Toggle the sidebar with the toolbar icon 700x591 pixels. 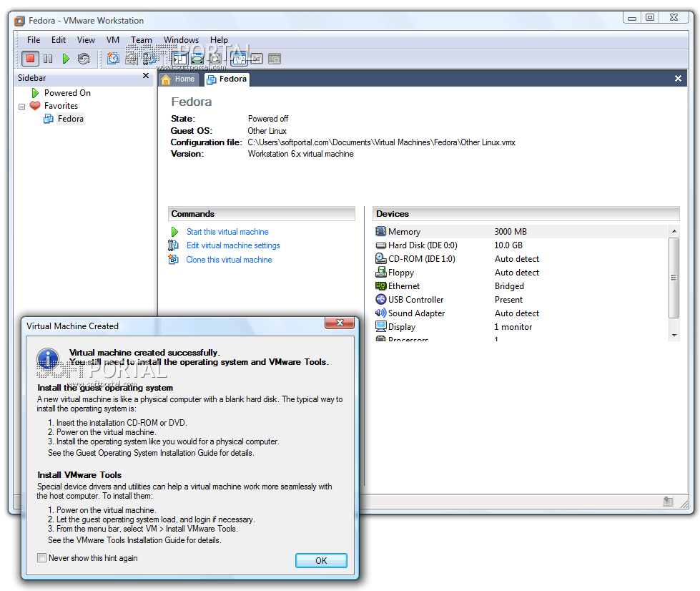click(180, 59)
